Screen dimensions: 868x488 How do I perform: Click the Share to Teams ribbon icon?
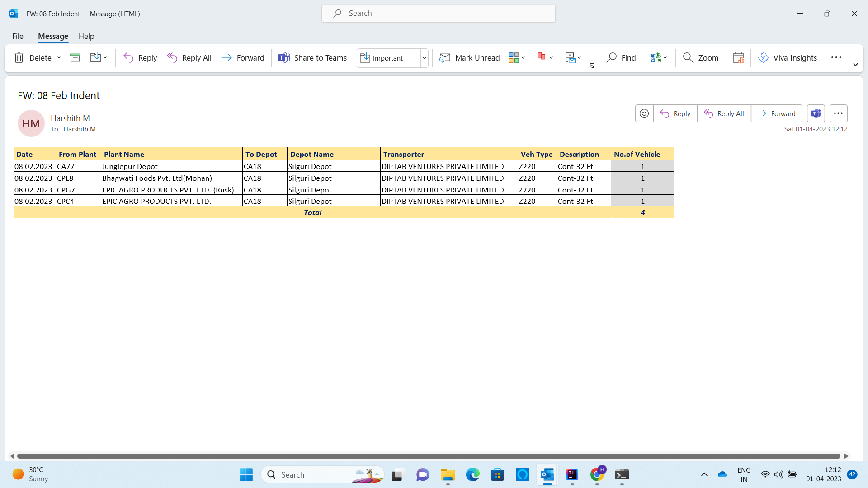[x=284, y=58]
